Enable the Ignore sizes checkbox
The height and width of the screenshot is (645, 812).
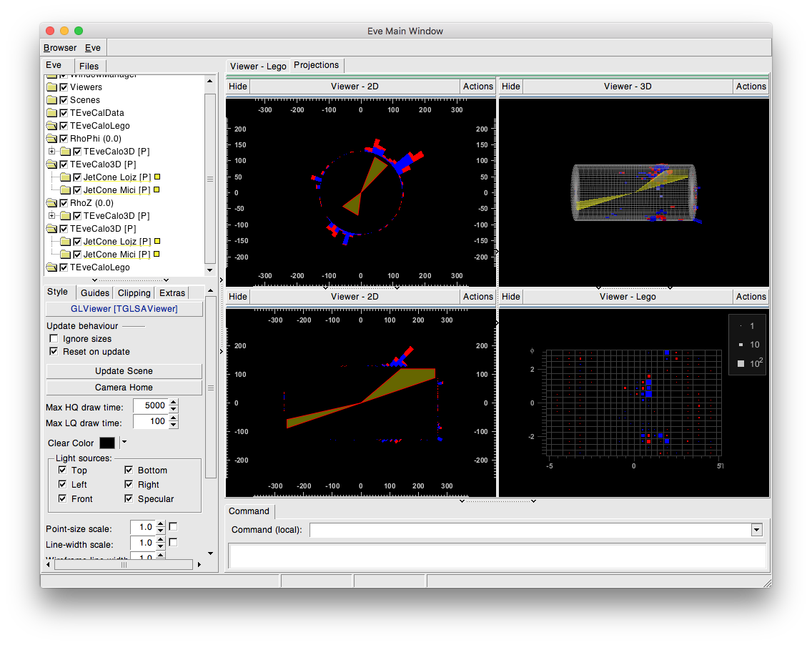pyautogui.click(x=53, y=338)
